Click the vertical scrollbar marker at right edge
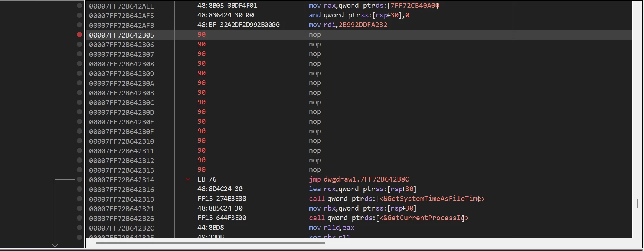644x251 pixels. 637,203
